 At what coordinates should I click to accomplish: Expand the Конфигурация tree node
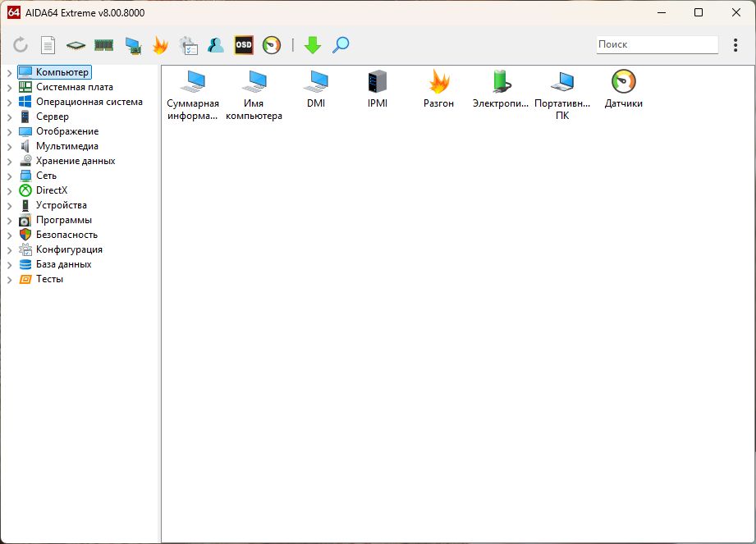coord(9,250)
